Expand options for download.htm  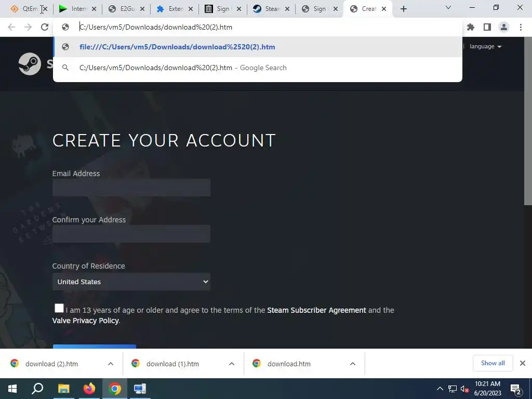pos(353,364)
